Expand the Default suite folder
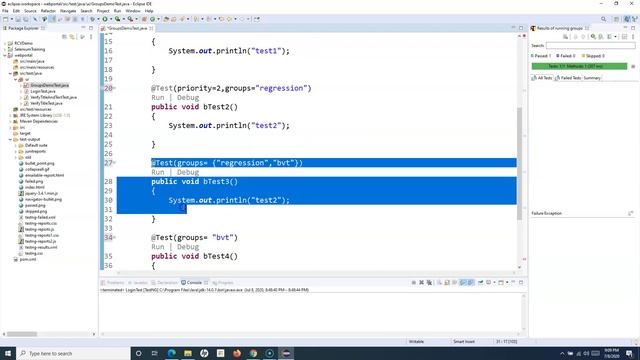The width and height of the screenshot is (640, 360). coord(16,145)
